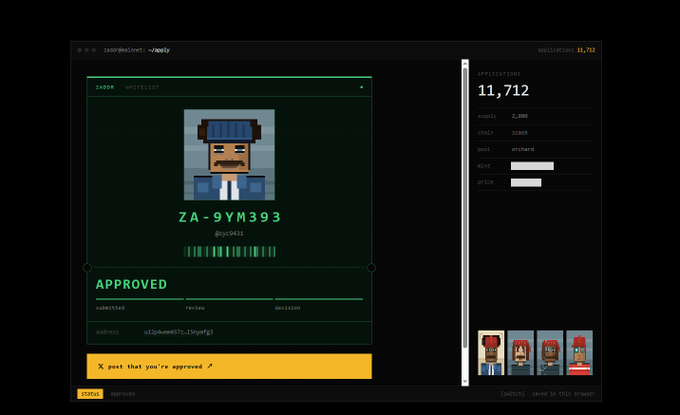
Task: Click the arrow icon on the yellow button
Action: (210, 366)
